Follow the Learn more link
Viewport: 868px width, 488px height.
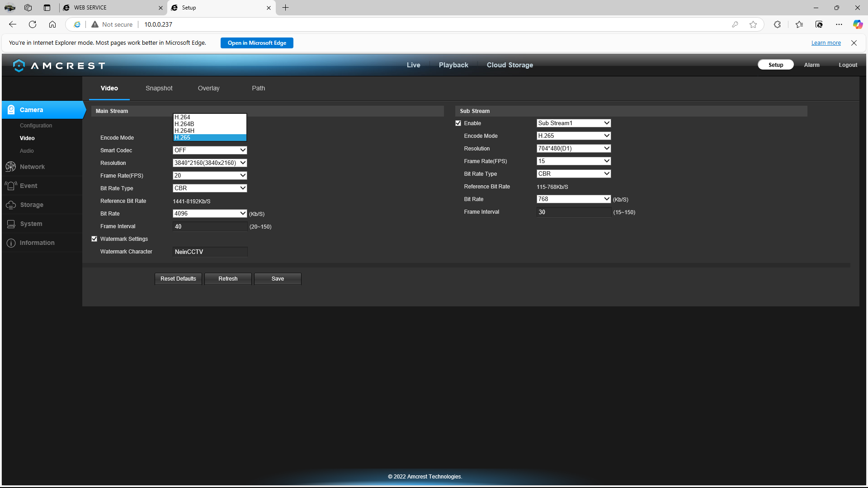(826, 43)
